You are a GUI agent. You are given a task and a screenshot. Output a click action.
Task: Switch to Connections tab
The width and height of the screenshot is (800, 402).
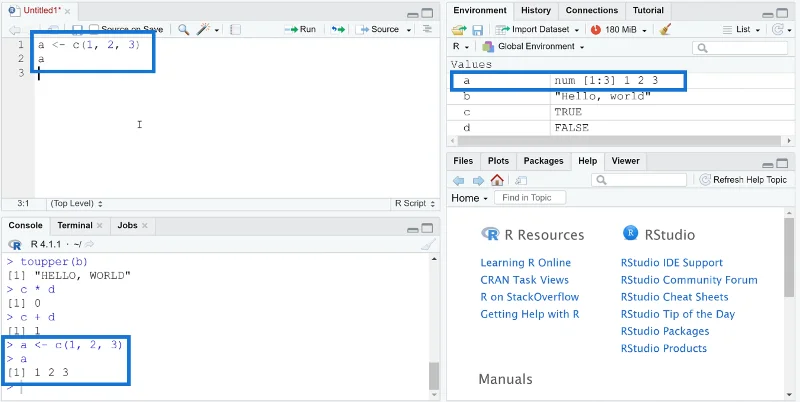pyautogui.click(x=591, y=10)
